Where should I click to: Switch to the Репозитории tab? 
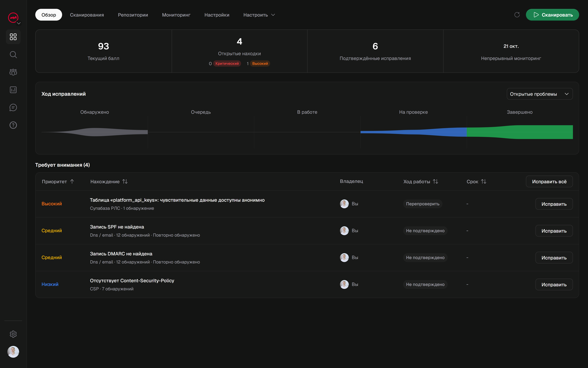(133, 15)
